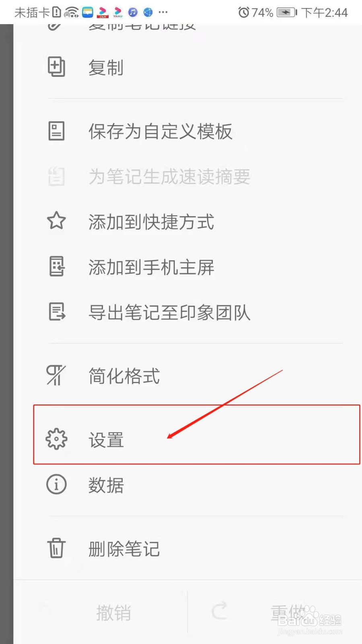Tap the export note arrow icon
The width and height of the screenshot is (362, 644).
coord(57,312)
